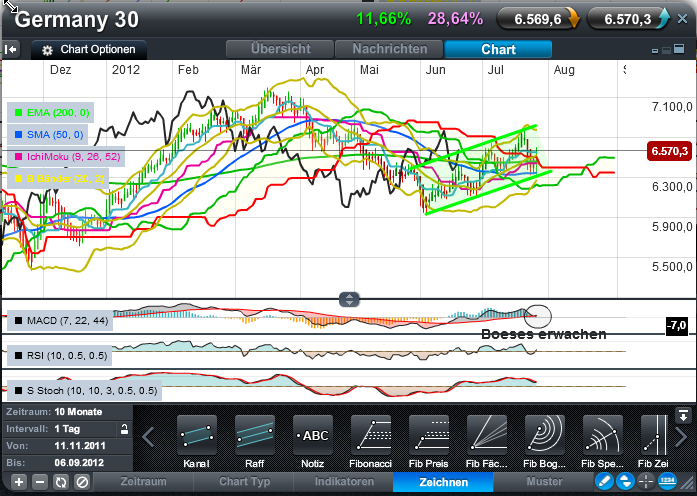Select the Zeichnen bottom tab

tap(444, 482)
